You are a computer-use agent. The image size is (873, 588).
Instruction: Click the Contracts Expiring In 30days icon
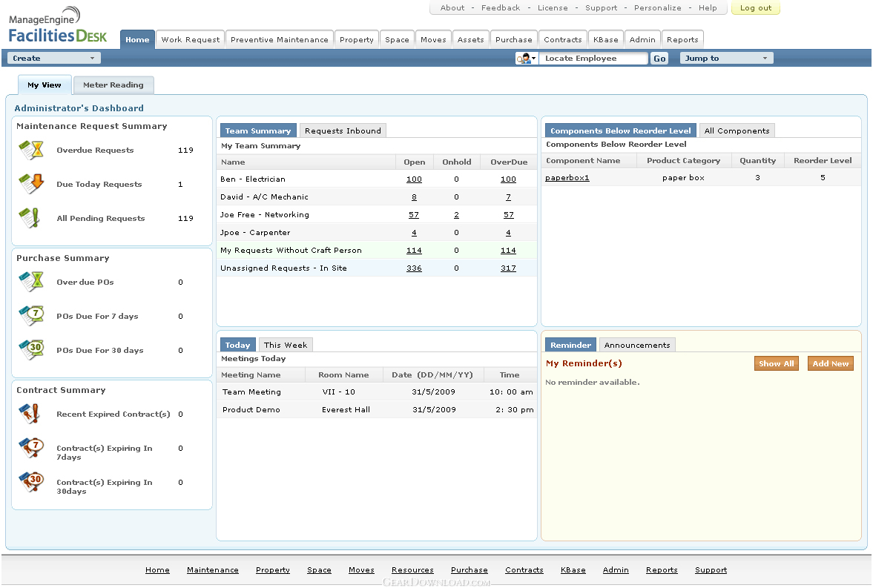tap(31, 483)
